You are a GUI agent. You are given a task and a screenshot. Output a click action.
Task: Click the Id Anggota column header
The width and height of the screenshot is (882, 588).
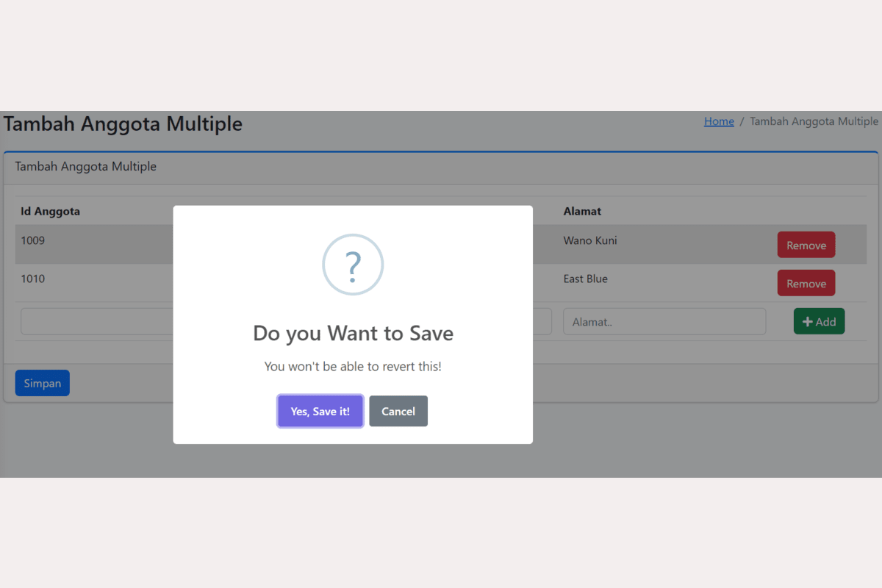coord(51,212)
